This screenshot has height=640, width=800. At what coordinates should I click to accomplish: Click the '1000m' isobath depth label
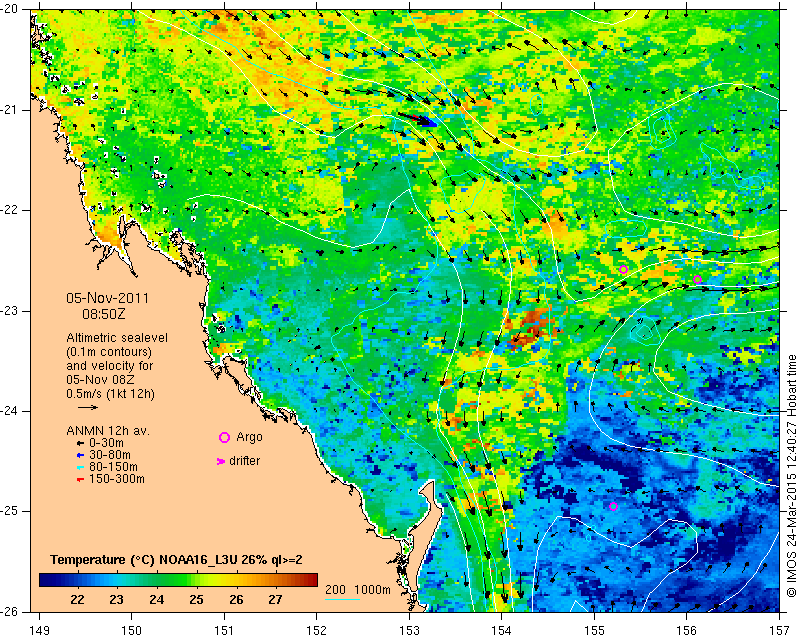[372, 589]
